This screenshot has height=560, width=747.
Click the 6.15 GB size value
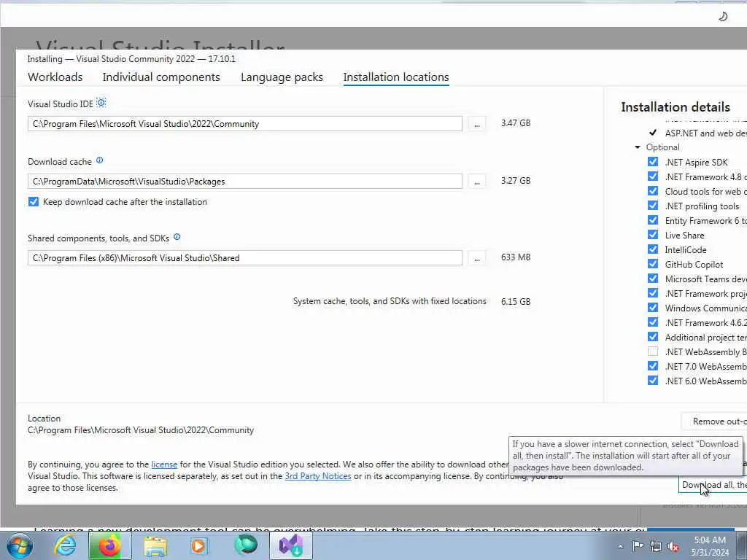(516, 301)
